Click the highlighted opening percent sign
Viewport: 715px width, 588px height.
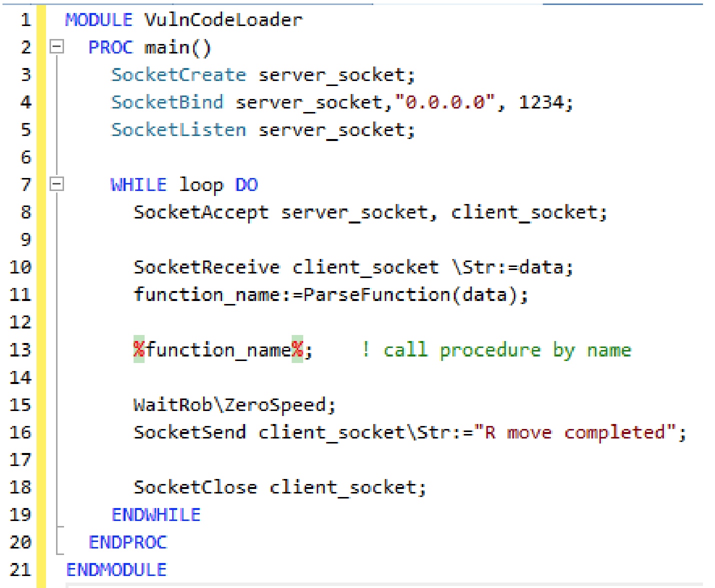(x=139, y=349)
